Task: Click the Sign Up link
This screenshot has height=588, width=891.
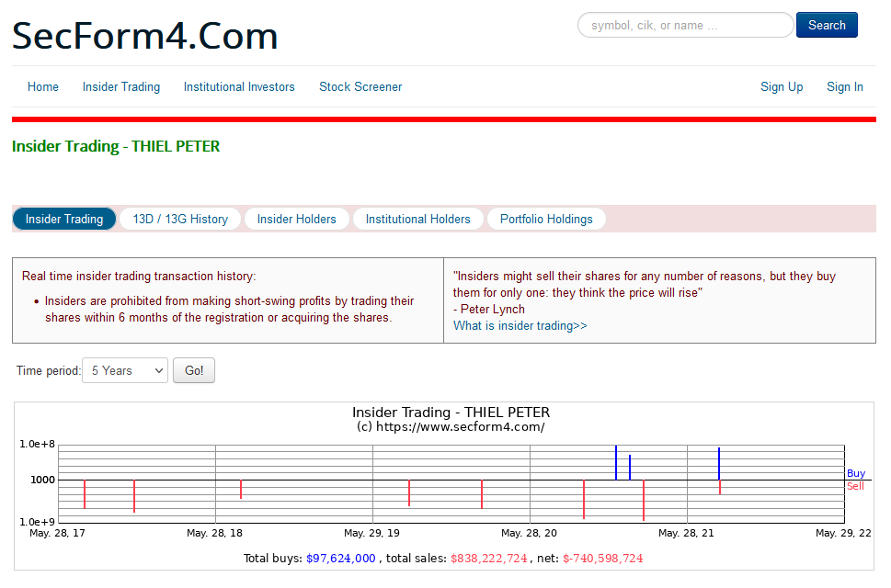Action: 782,87
